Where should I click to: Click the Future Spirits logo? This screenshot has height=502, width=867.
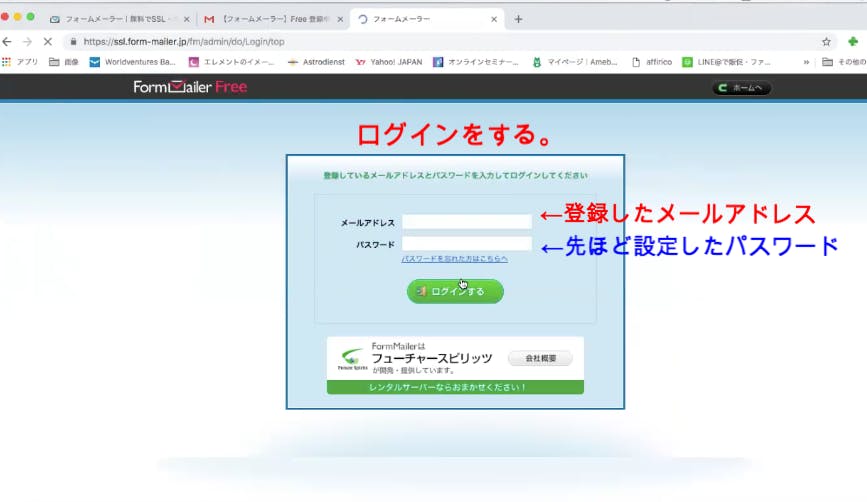352,359
